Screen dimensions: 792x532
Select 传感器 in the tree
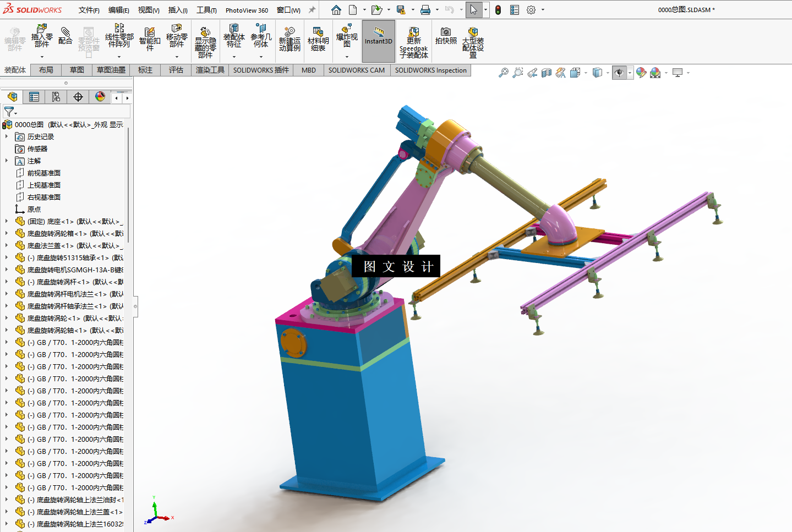pyautogui.click(x=37, y=149)
